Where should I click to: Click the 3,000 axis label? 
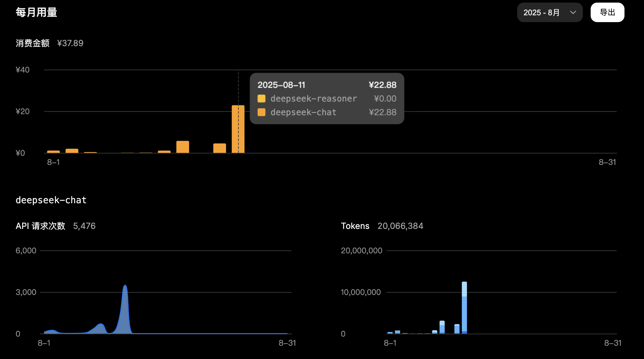pos(26,292)
